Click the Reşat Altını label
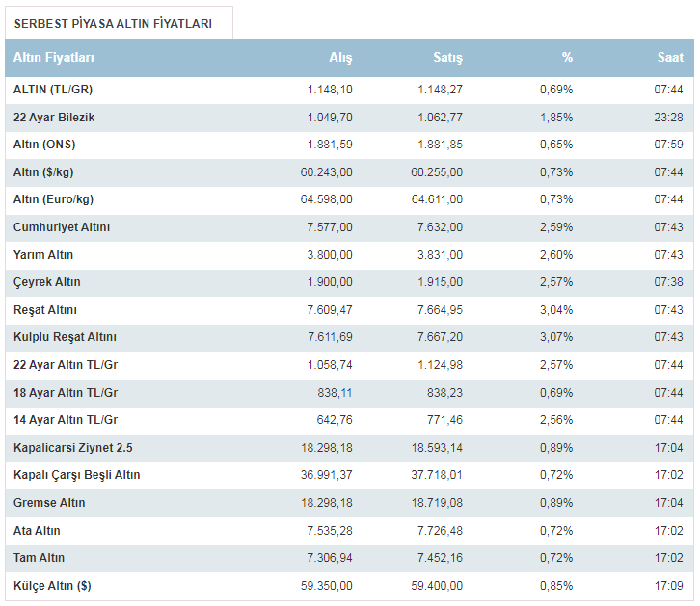Screen dimensions: 700x606 [45, 310]
